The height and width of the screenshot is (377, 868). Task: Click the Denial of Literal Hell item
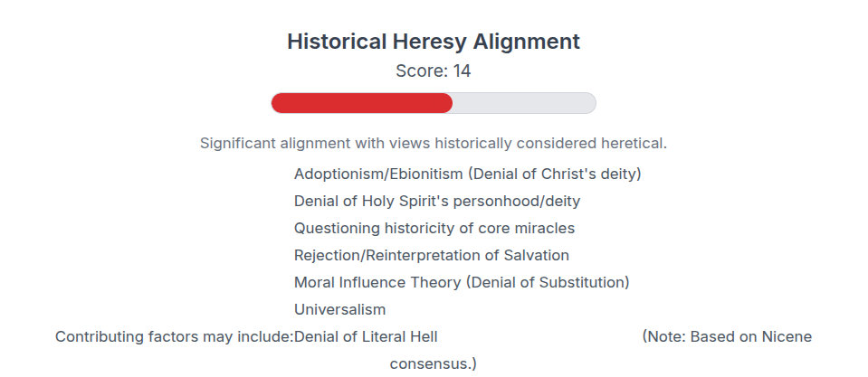click(x=366, y=336)
